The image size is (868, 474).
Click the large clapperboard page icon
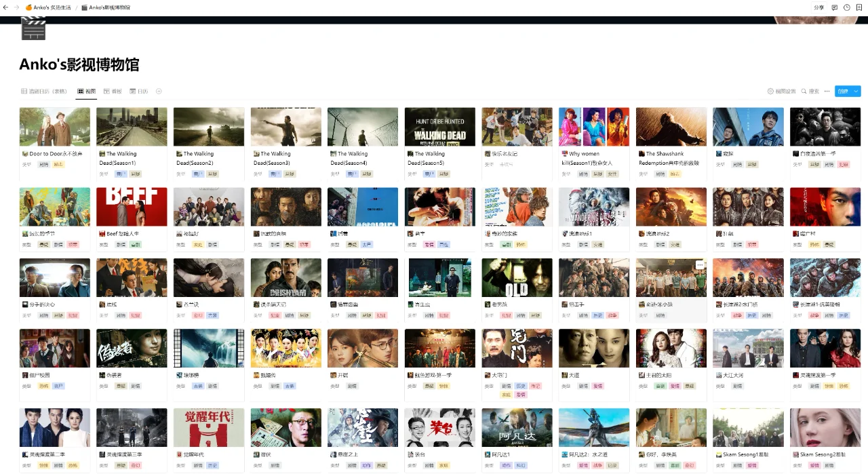(x=33, y=28)
